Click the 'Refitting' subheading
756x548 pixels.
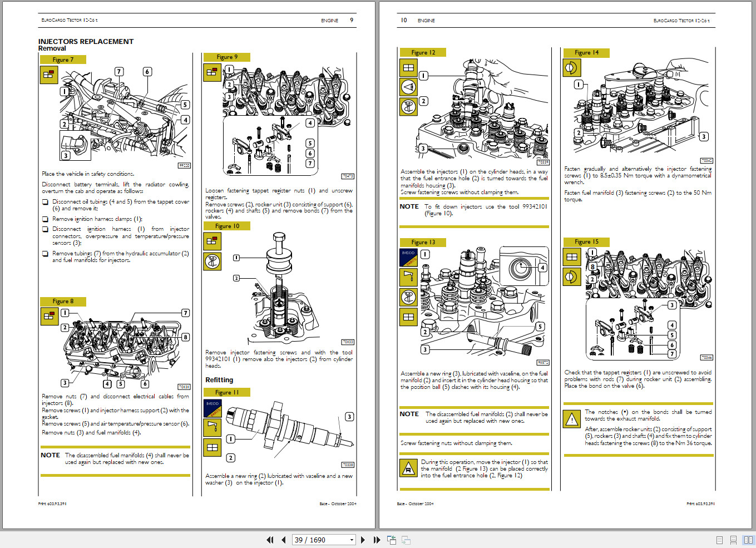pyautogui.click(x=219, y=380)
